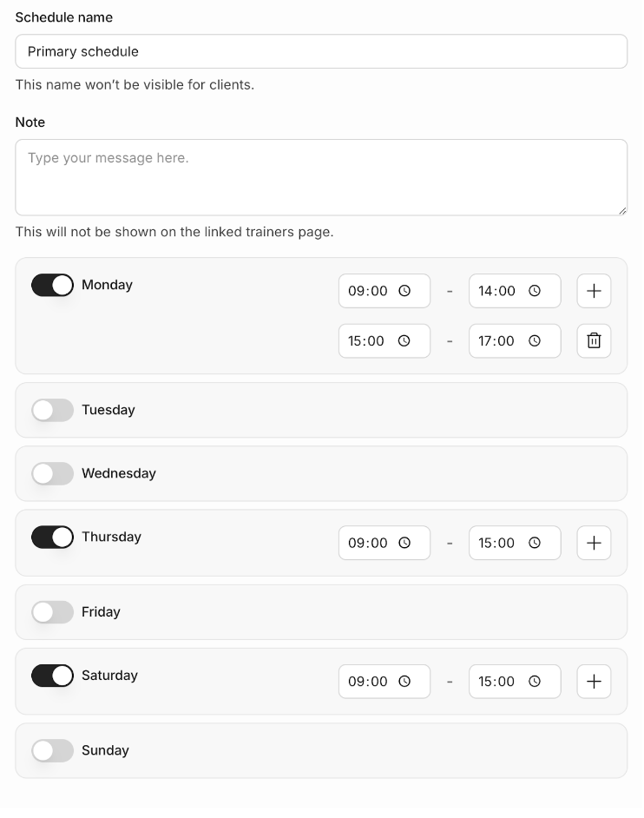Enable the Tuesday availability toggle
The image size is (644, 818).
[x=52, y=410]
